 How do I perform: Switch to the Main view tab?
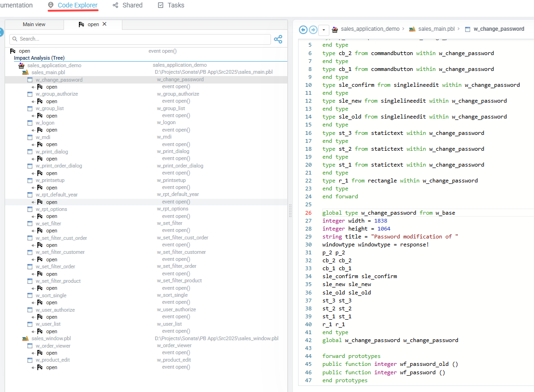(x=34, y=24)
